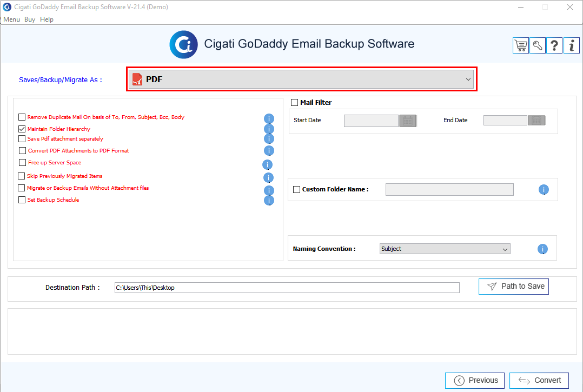Screen dimensions: 583x392
Task: Click the Path to Save button
Action: tap(513, 287)
